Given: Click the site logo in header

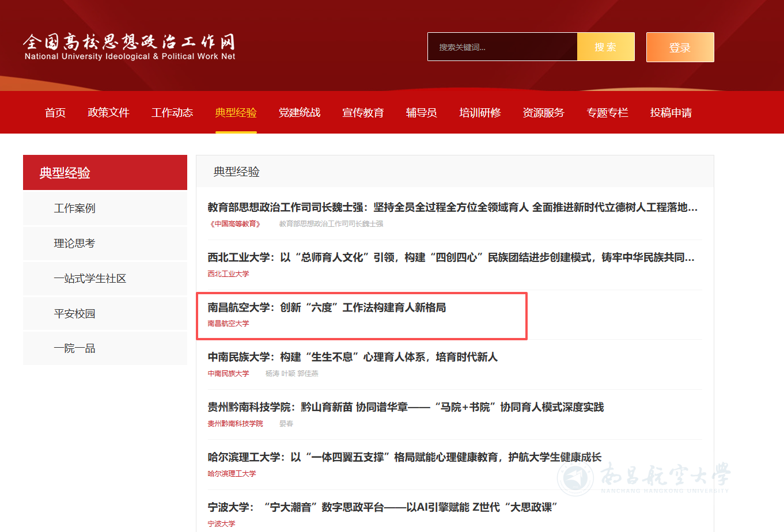Looking at the screenshot, I should click(x=130, y=47).
